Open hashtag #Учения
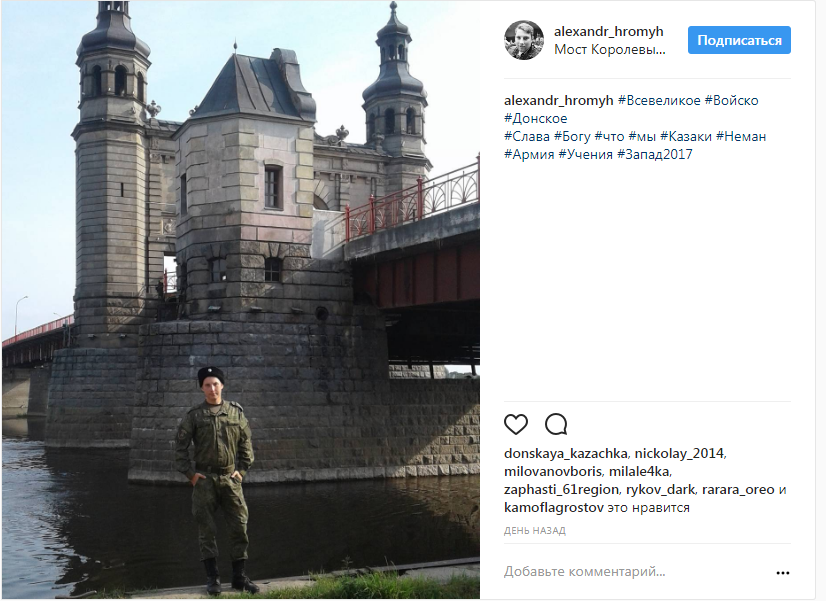Image resolution: width=826 pixels, height=601 pixels. (x=585, y=154)
